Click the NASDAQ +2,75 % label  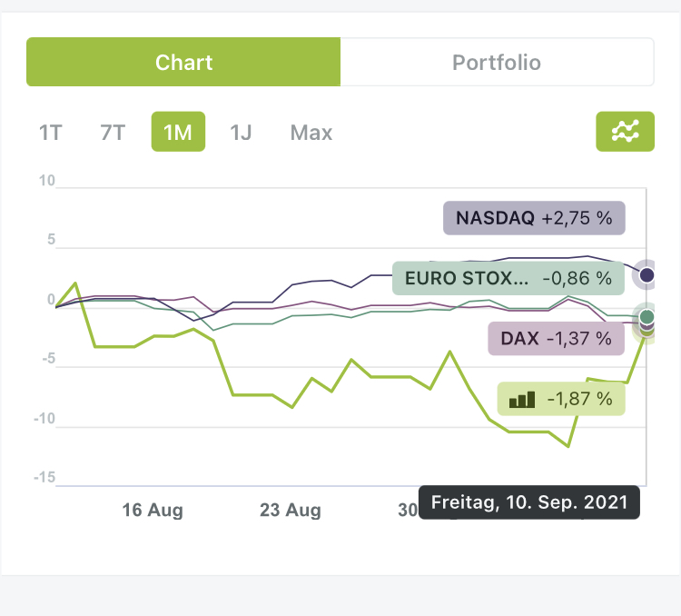pyautogui.click(x=534, y=219)
